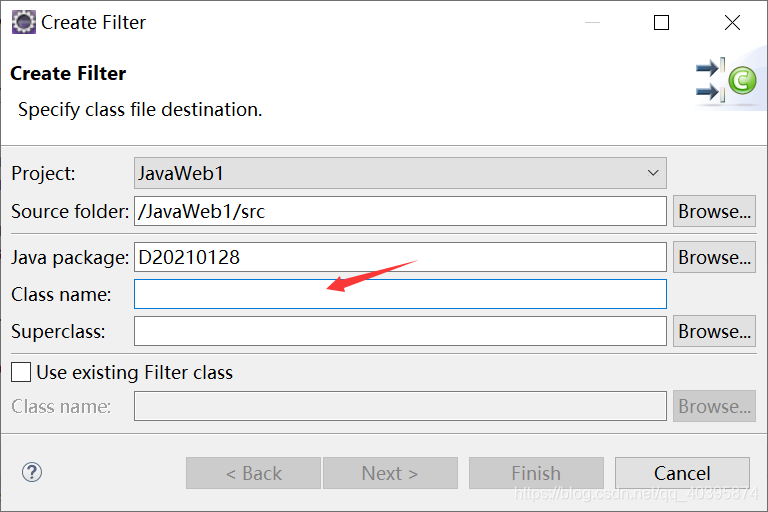Browse for the Java package
The height and width of the screenshot is (512, 768).
click(x=714, y=257)
